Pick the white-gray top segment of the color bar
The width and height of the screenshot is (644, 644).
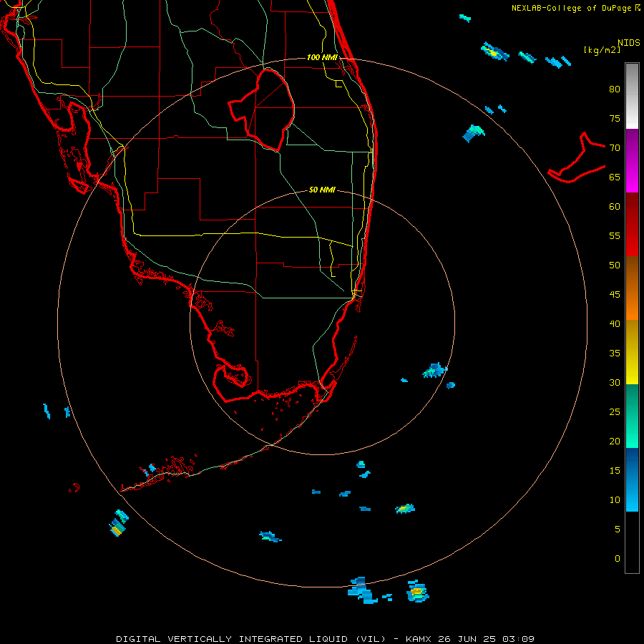click(x=632, y=96)
